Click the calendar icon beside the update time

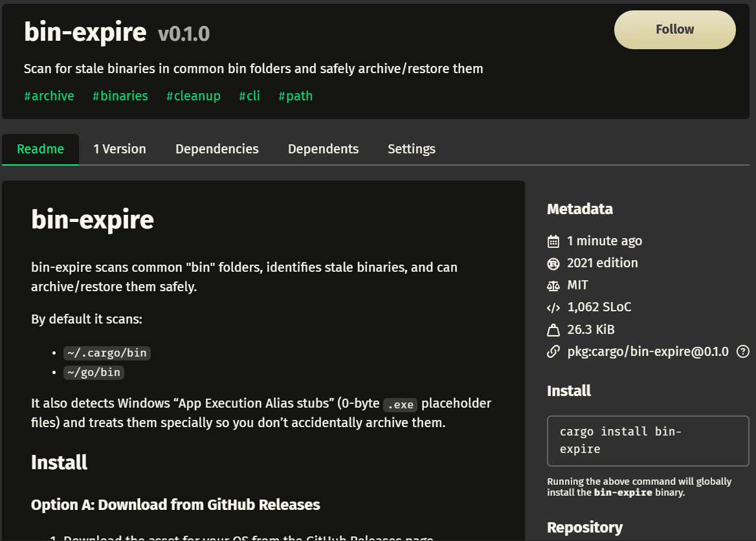coord(553,240)
